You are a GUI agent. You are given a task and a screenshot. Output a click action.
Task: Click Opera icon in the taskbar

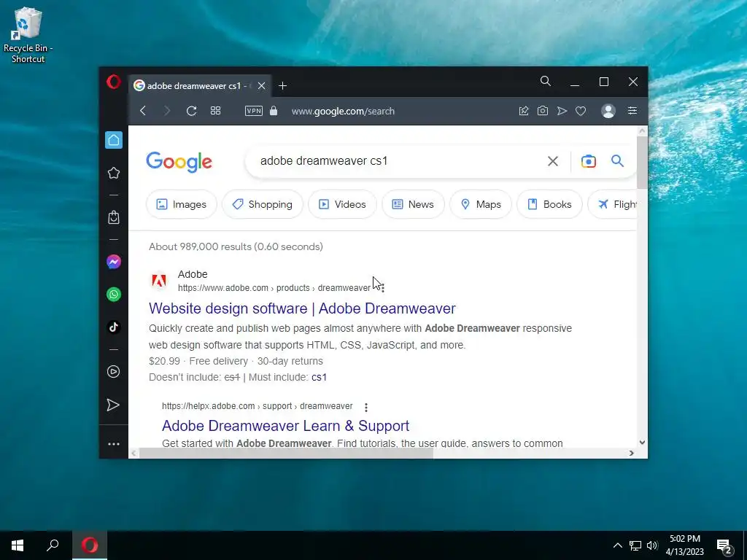(x=90, y=545)
